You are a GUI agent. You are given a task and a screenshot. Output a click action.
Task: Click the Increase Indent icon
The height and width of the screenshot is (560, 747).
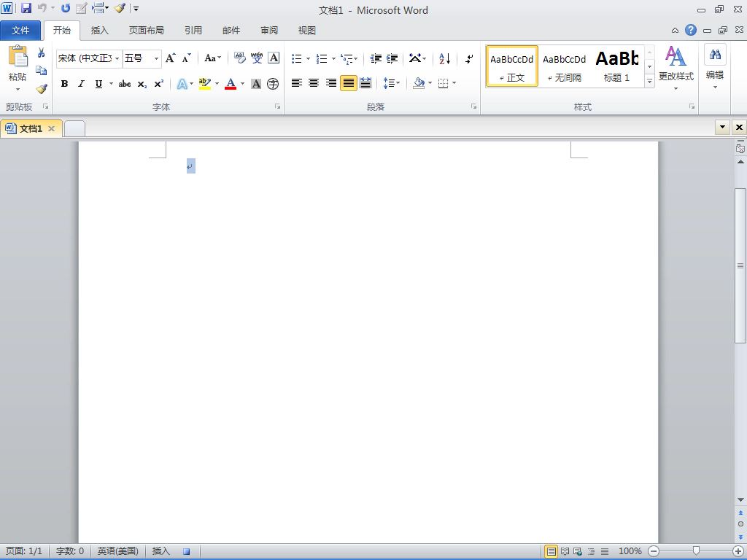pyautogui.click(x=392, y=58)
